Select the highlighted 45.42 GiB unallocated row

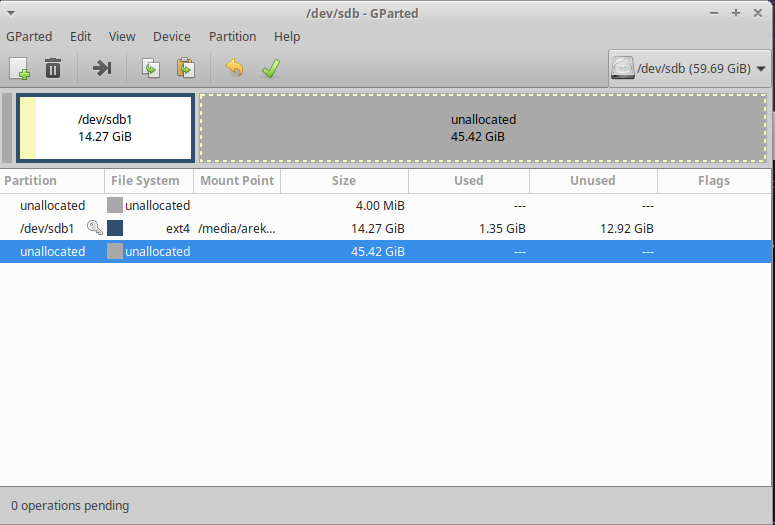(x=386, y=252)
